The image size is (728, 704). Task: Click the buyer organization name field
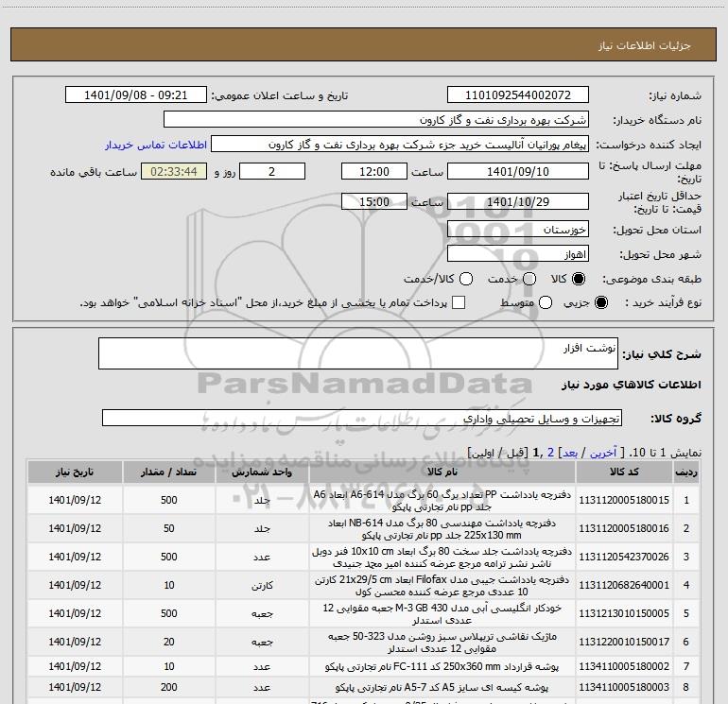(376, 119)
